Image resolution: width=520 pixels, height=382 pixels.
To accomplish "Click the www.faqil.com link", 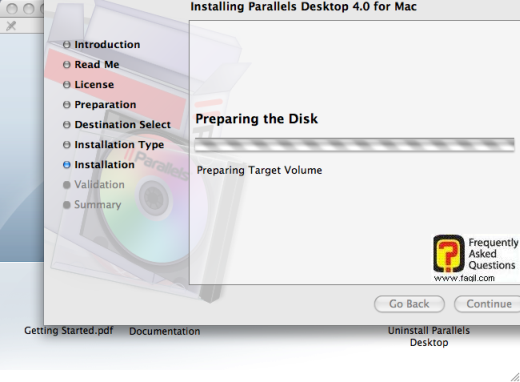I will coord(464,278).
